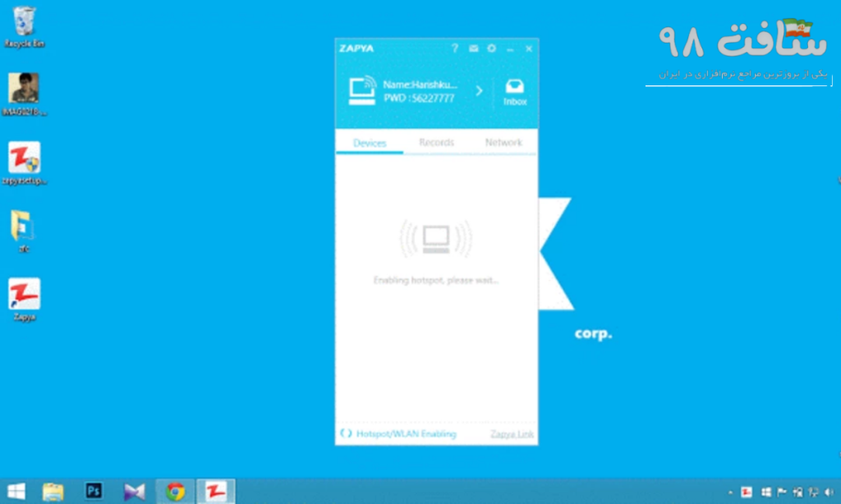Switch to the Network tab
This screenshot has width=841, height=504.
pyautogui.click(x=503, y=143)
